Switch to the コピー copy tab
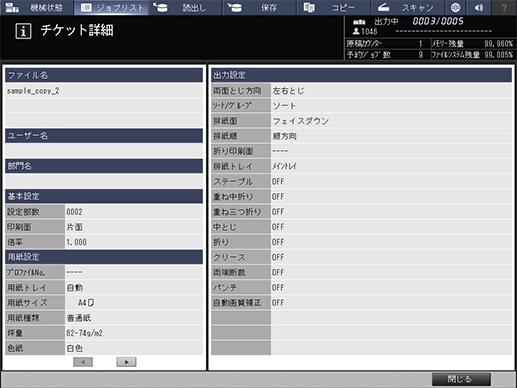 [x=333, y=7]
